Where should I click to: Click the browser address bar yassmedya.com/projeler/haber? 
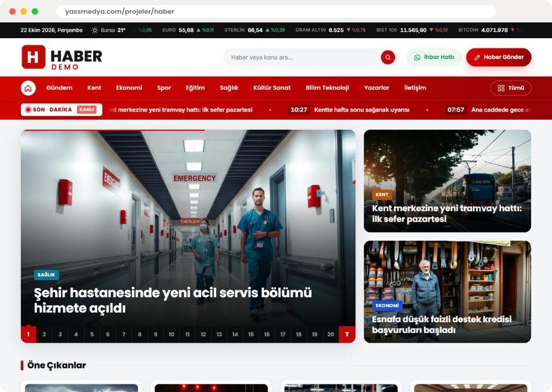click(x=276, y=12)
